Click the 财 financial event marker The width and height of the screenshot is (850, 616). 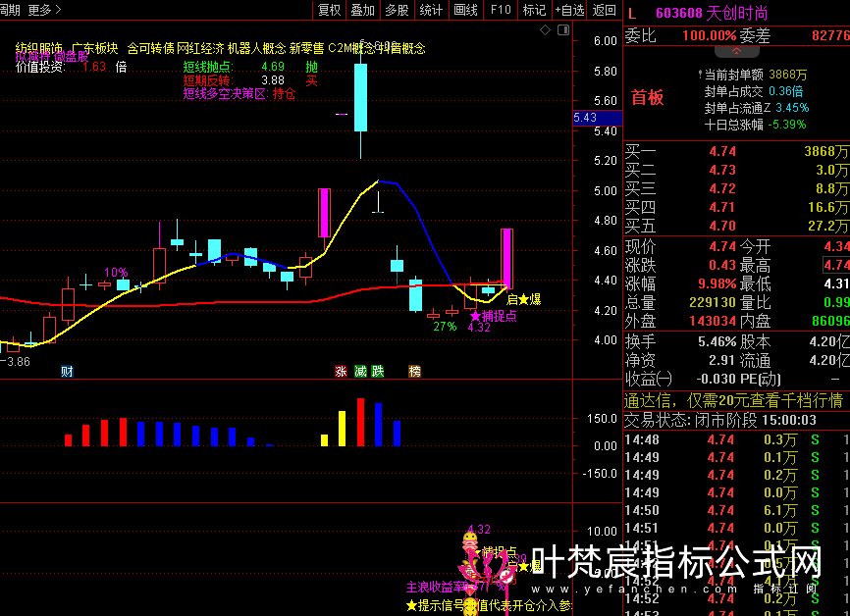(67, 371)
